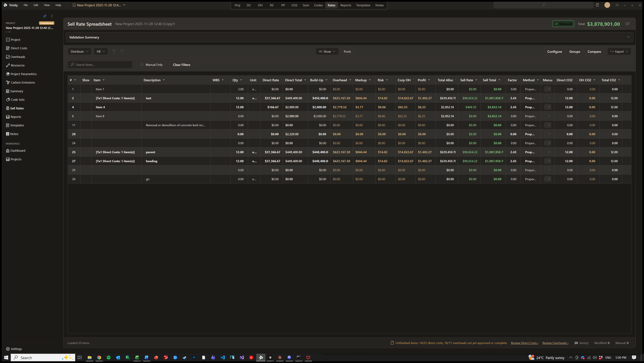Click the Trinity app logo

[x=5, y=5]
